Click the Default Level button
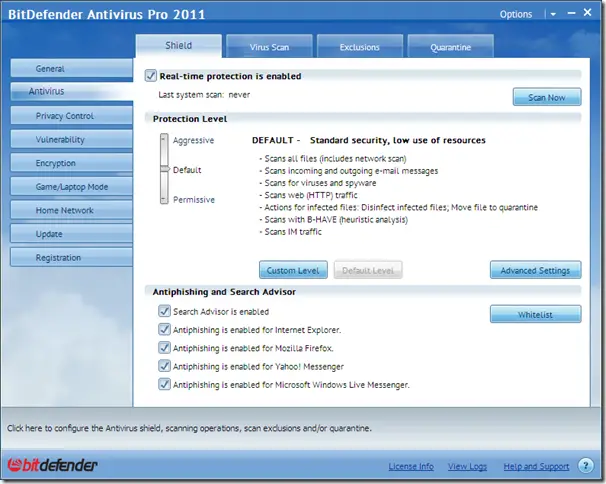This screenshot has height=484, width=606. tap(368, 270)
